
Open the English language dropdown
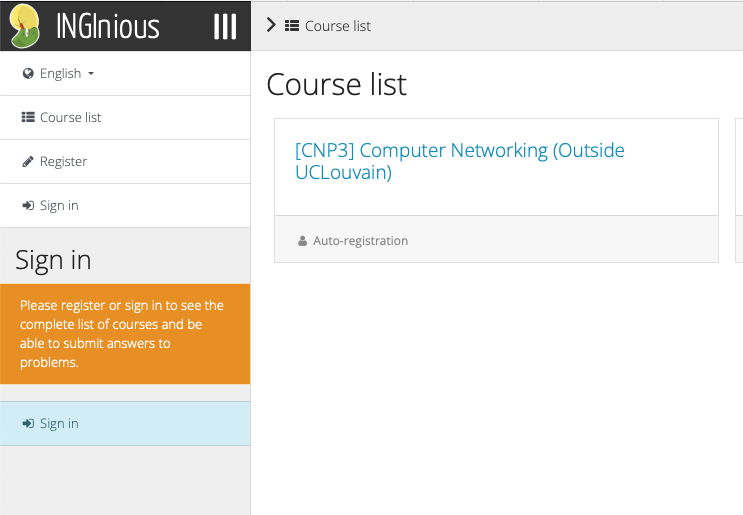pyautogui.click(x=125, y=73)
